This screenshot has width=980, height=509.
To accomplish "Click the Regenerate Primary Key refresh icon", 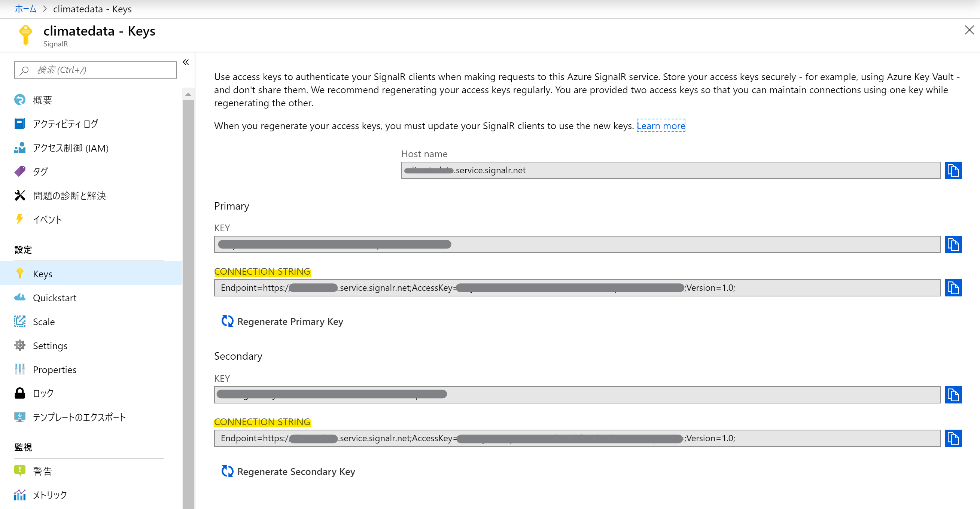I will [227, 321].
